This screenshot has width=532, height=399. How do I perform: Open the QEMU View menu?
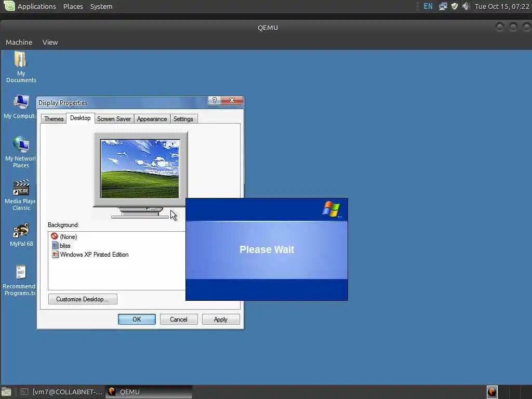click(x=50, y=42)
